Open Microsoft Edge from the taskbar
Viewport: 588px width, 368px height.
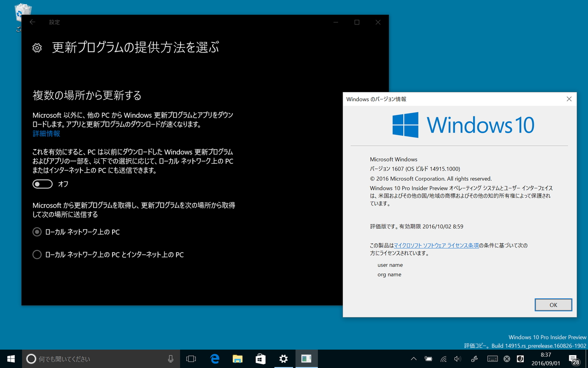(x=215, y=359)
